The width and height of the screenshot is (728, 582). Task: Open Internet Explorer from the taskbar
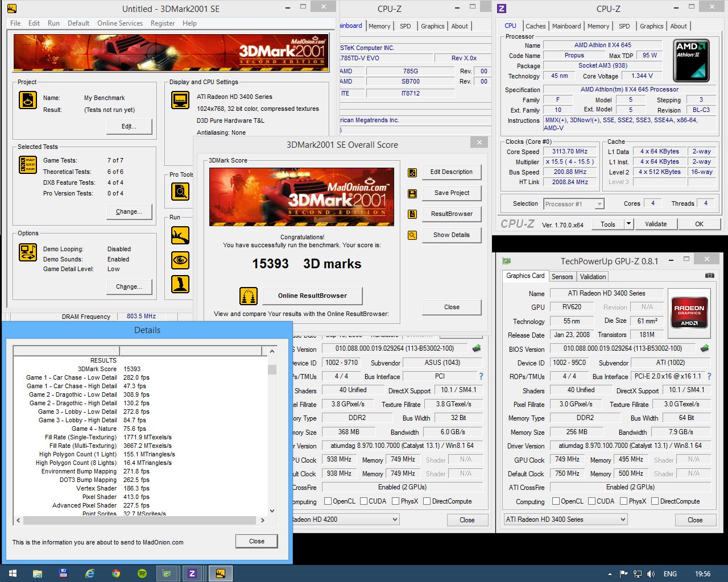pos(90,573)
